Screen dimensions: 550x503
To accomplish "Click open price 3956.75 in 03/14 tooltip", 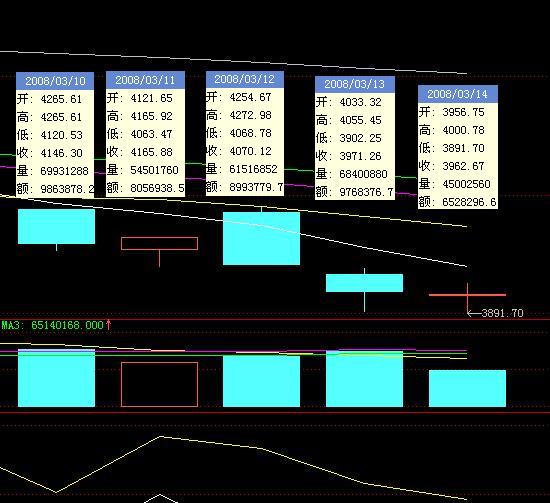I will (x=463, y=112).
